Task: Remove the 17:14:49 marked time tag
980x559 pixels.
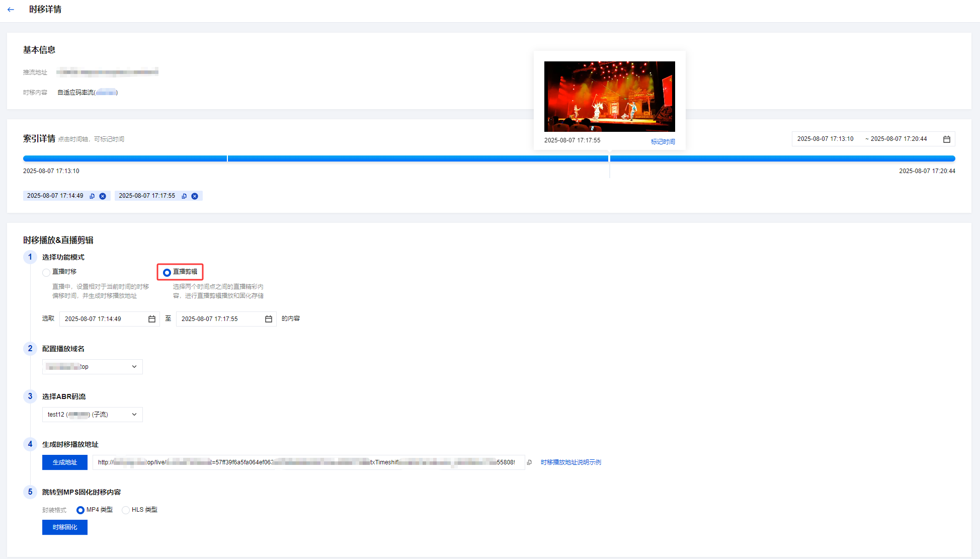Action: coord(103,196)
